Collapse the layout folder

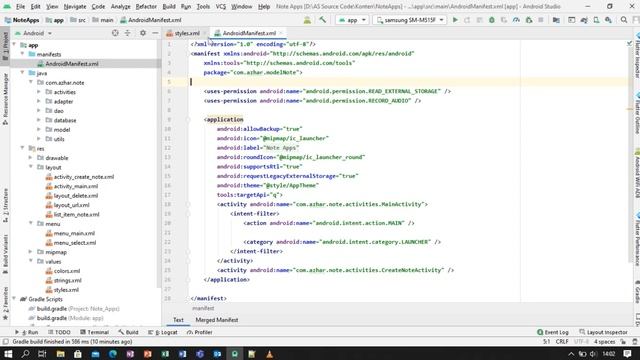31,167
